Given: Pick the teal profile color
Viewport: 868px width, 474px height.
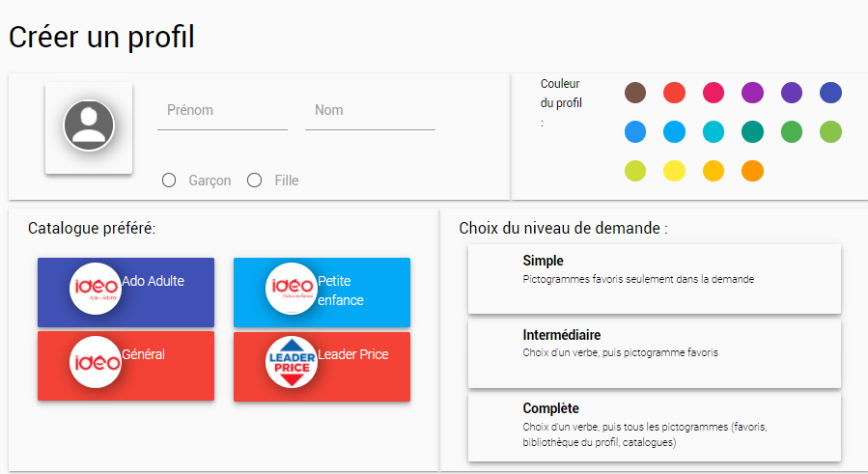Looking at the screenshot, I should 752,131.
